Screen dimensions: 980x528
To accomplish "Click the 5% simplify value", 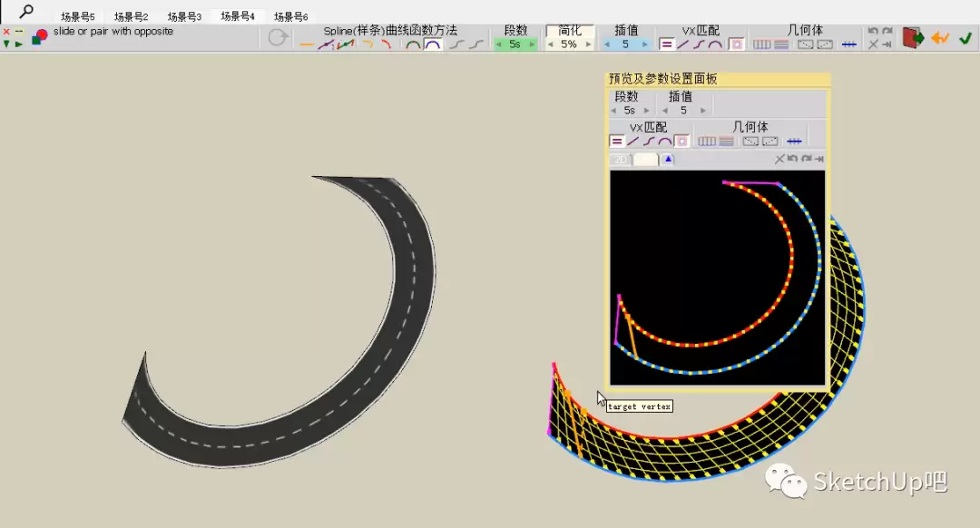I will tap(569, 44).
